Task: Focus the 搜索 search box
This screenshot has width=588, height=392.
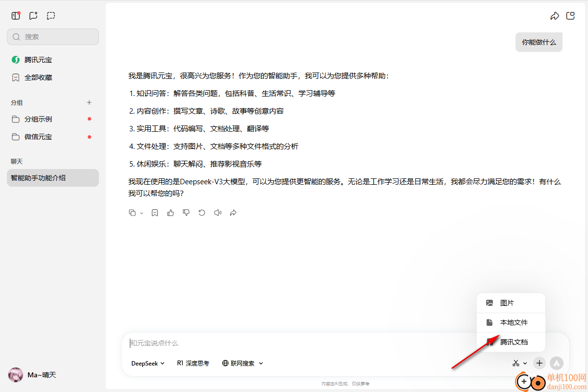Action: [x=53, y=37]
